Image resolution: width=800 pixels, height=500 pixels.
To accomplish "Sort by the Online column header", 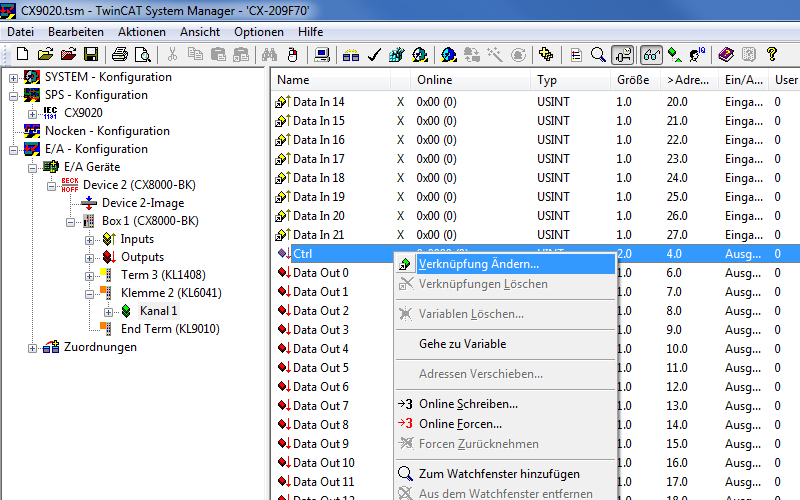I will (470, 80).
